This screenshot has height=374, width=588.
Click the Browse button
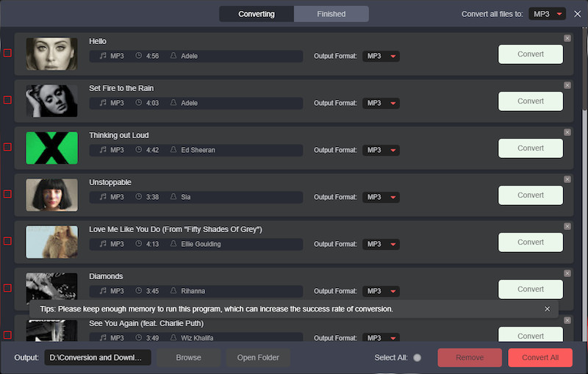point(189,358)
